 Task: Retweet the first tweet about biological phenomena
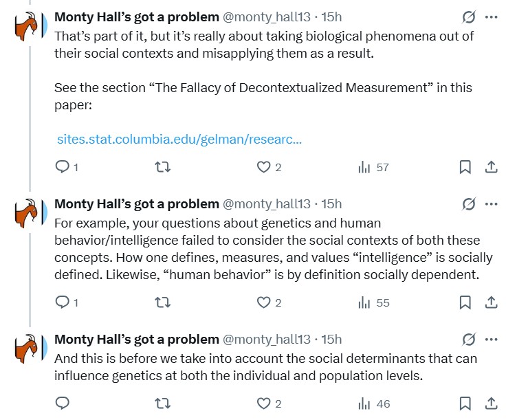tap(162, 167)
